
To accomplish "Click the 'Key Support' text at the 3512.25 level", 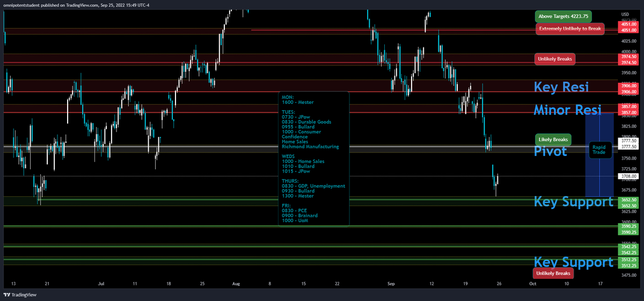I will pos(573,262).
